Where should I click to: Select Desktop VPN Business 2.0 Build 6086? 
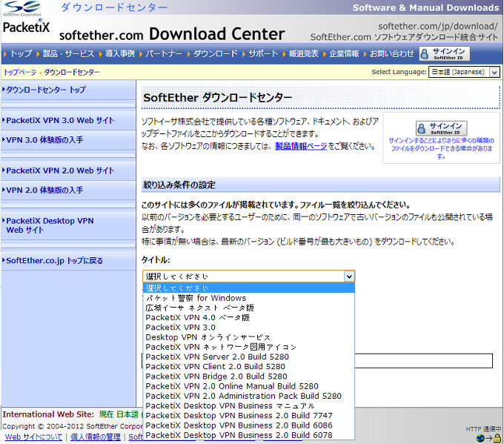tap(249, 425)
